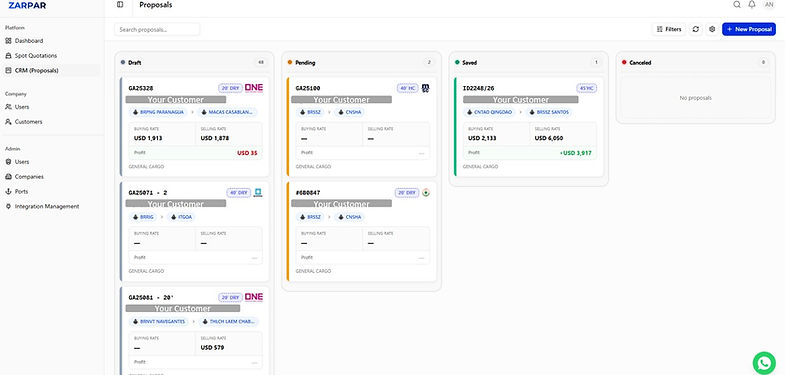
Task: Click the 40' DRY tag on GA25071
Action: (238, 192)
